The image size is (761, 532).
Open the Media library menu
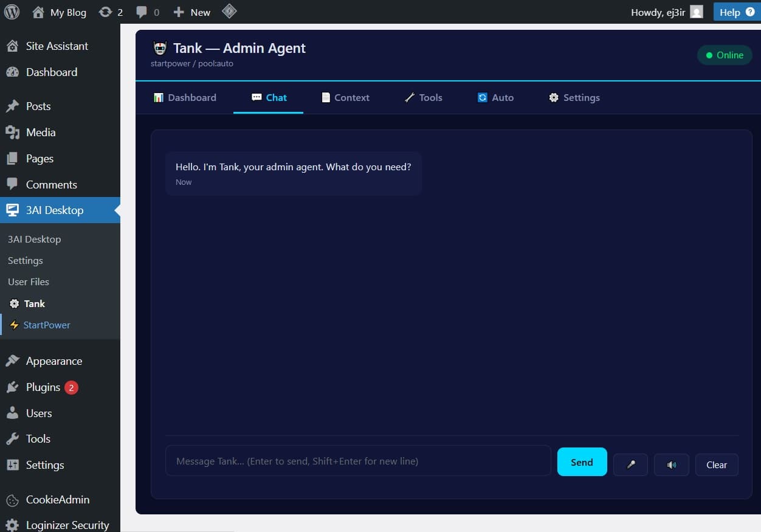point(60,133)
